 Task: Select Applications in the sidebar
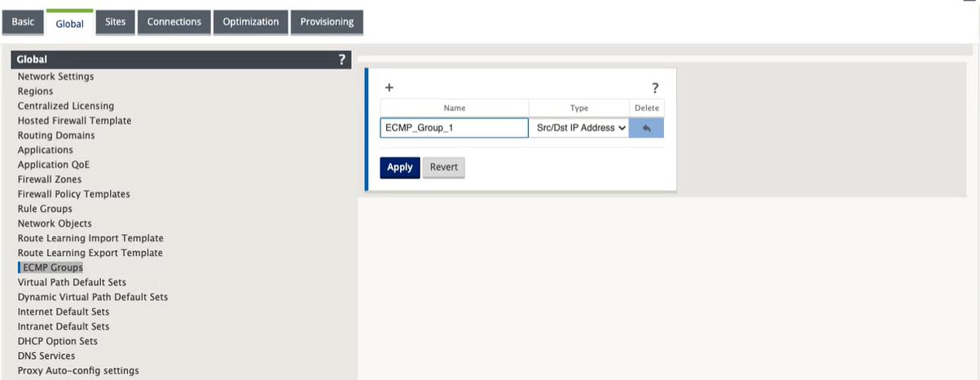45,150
